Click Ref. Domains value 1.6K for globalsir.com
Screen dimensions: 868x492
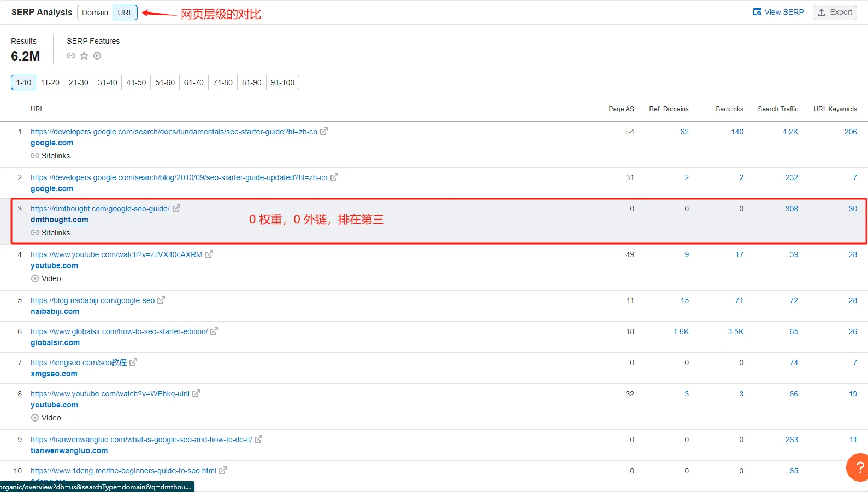point(681,331)
